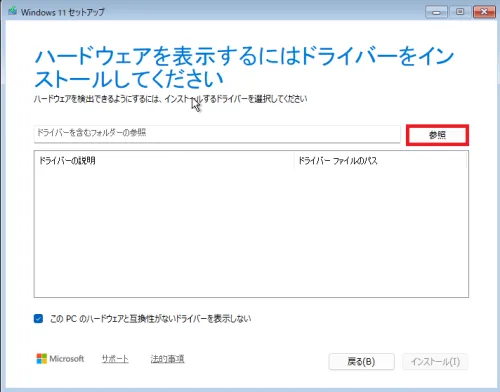Click the Microsoft logo
The width and height of the screenshot is (500, 392).
coord(60,359)
